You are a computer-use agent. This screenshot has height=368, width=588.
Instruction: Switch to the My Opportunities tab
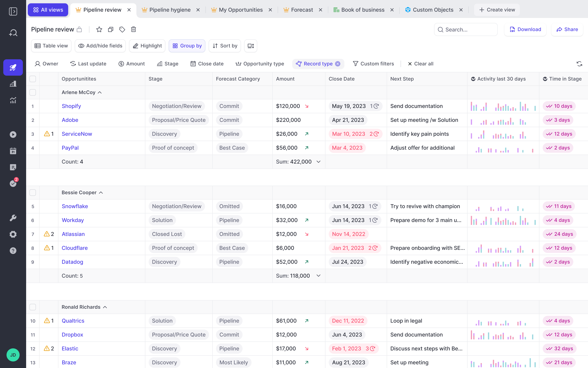click(x=241, y=10)
